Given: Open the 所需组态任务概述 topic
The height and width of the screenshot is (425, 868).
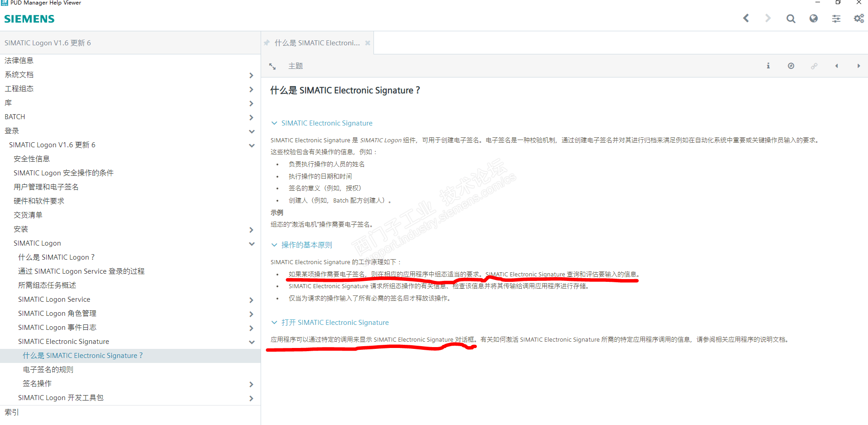Looking at the screenshot, I should click(x=47, y=285).
